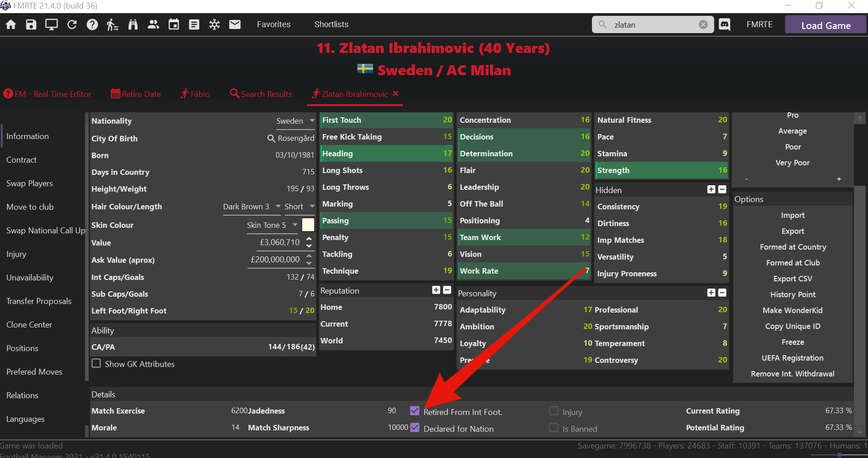This screenshot has width=868, height=458.
Task: Open the calendar date icon
Action: click(174, 24)
